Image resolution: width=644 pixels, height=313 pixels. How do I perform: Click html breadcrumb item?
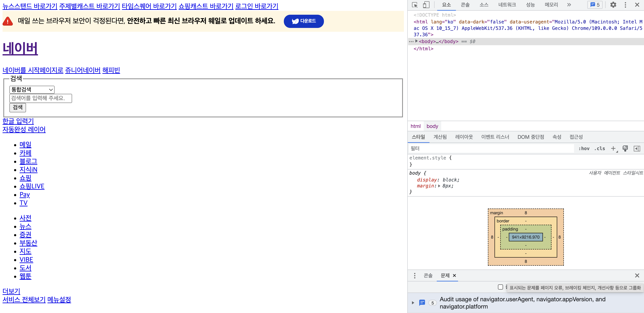(415, 126)
